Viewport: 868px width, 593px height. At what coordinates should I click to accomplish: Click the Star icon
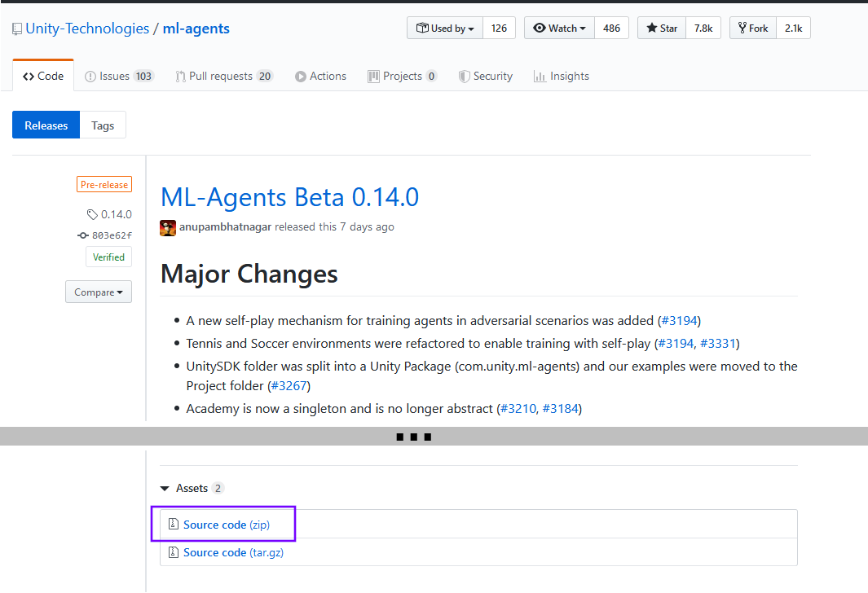(x=652, y=28)
